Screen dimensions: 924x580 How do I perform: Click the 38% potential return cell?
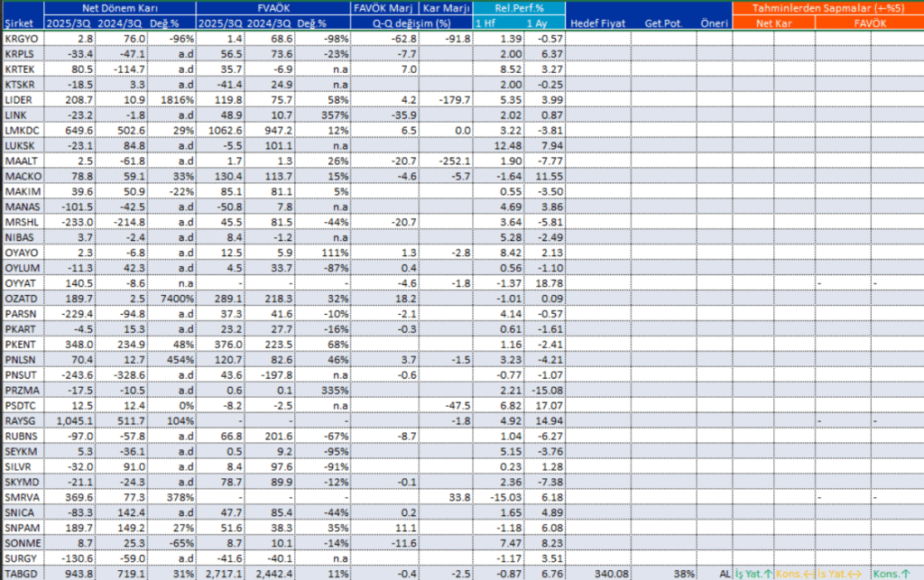[663, 574]
